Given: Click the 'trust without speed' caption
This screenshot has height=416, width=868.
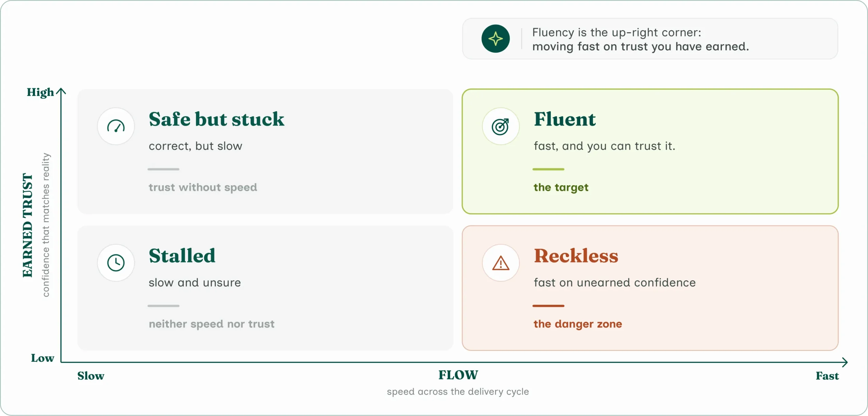Looking at the screenshot, I should click(x=203, y=187).
